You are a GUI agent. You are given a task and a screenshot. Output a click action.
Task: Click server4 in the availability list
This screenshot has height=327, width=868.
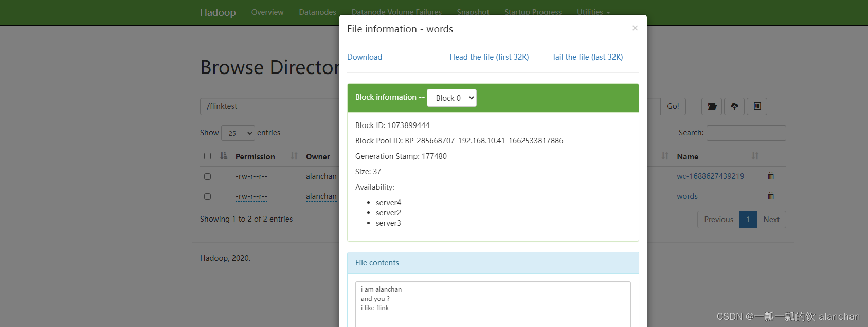[388, 203]
